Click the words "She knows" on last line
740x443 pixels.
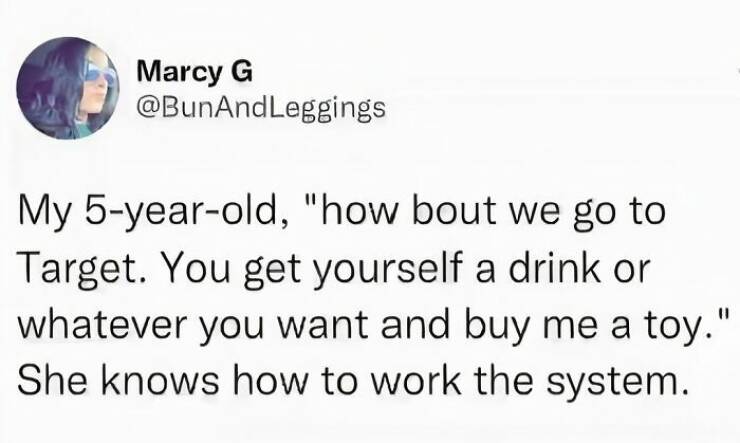pyautogui.click(x=118, y=380)
